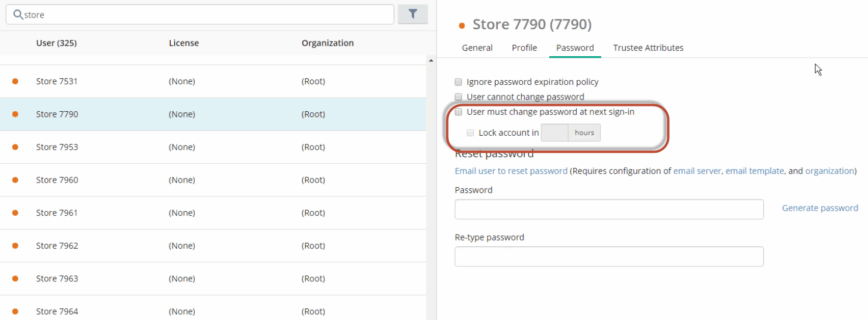
Task: Click Email user to reset password link
Action: (511, 171)
